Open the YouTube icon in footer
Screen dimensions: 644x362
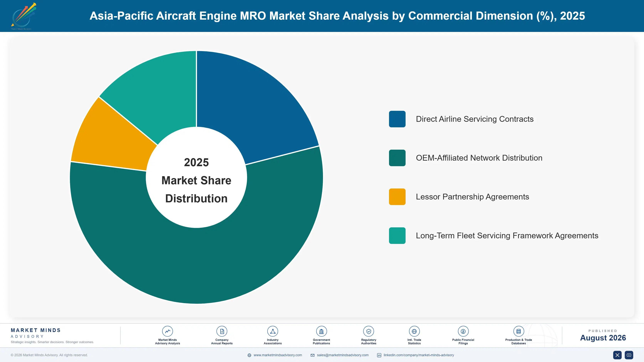click(x=629, y=355)
